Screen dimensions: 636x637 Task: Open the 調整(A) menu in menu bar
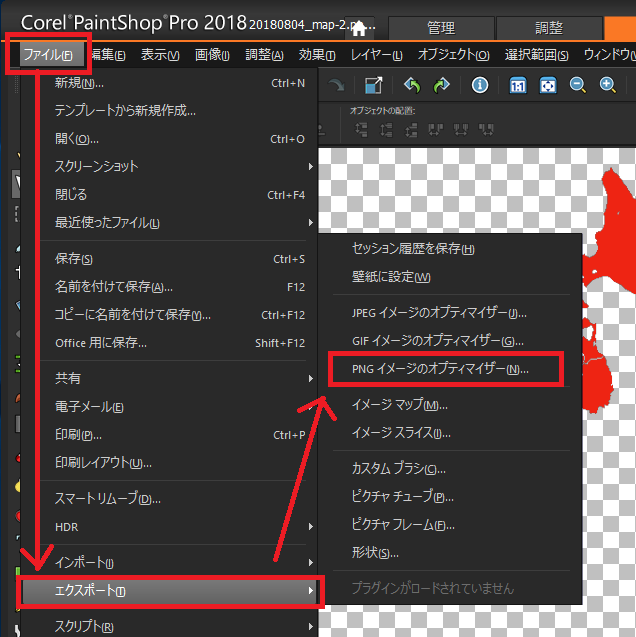pos(264,55)
